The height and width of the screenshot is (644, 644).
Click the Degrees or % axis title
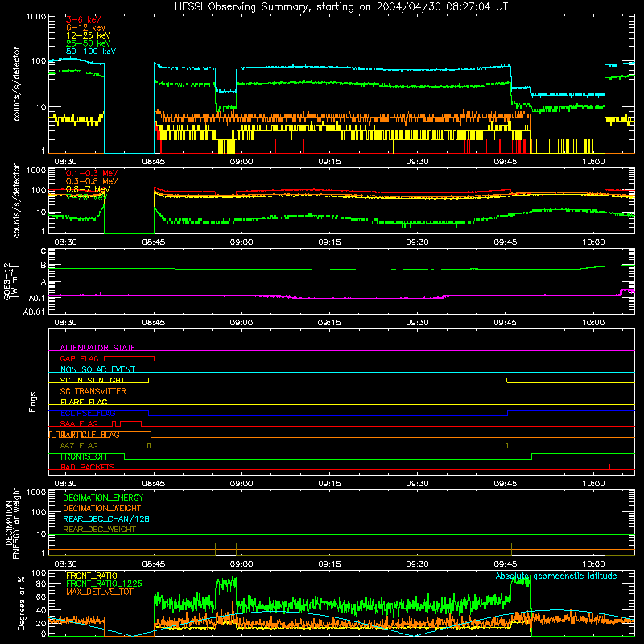[x=21, y=603]
